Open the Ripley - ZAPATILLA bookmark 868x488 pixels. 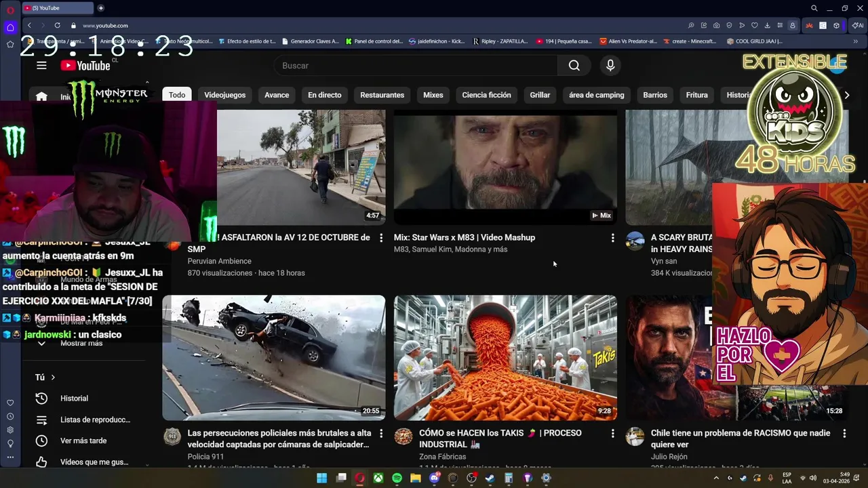[x=500, y=41]
